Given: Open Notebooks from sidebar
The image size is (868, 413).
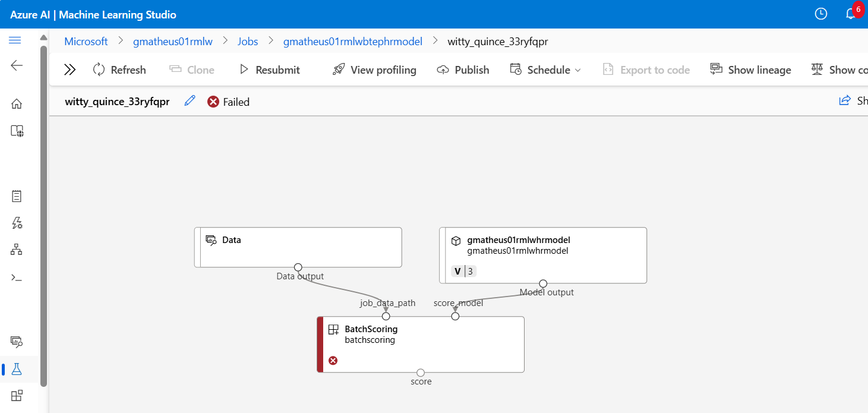Looking at the screenshot, I should [x=17, y=196].
